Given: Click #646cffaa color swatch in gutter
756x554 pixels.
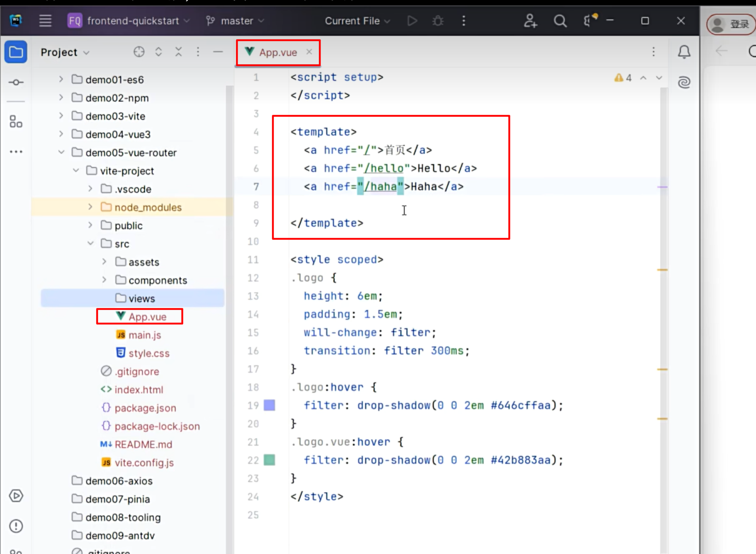Looking at the screenshot, I should point(270,405).
